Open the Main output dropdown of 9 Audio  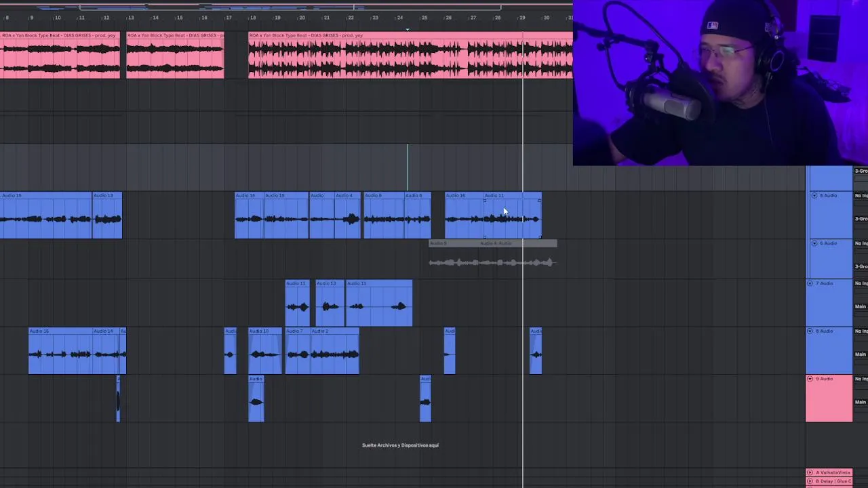861,401
